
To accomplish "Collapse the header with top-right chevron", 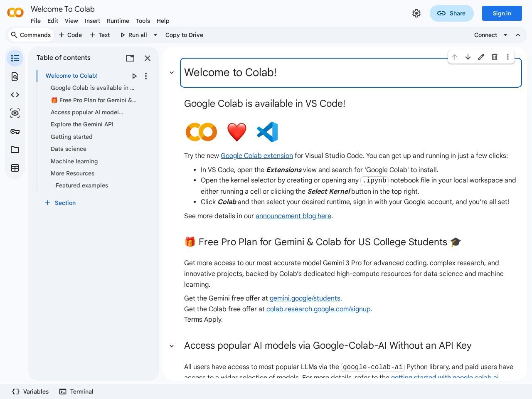I will (518, 35).
